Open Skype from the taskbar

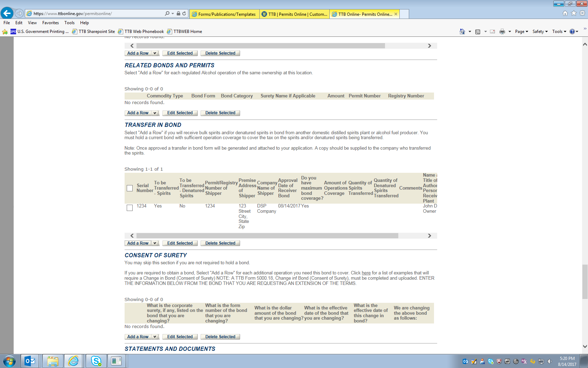click(x=96, y=361)
